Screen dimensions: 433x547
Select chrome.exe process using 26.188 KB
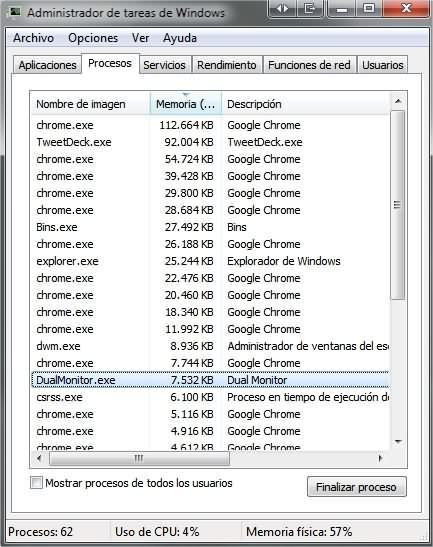pyautogui.click(x=210, y=244)
